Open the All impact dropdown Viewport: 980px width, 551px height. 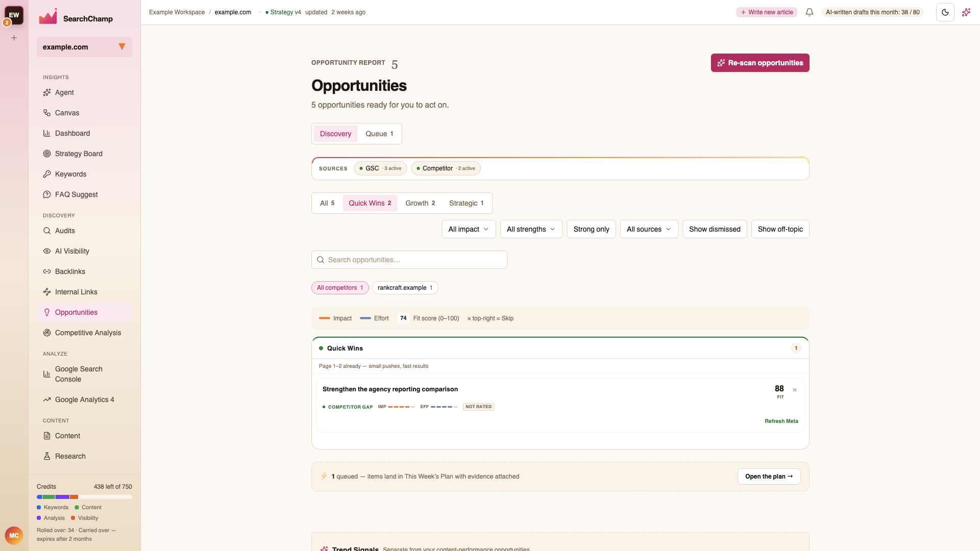[469, 229]
